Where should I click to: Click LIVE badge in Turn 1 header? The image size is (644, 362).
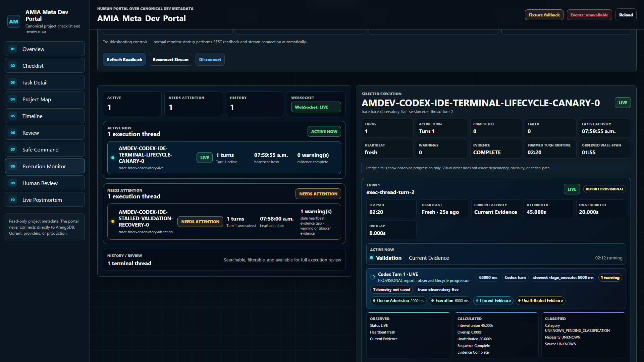[572, 189]
